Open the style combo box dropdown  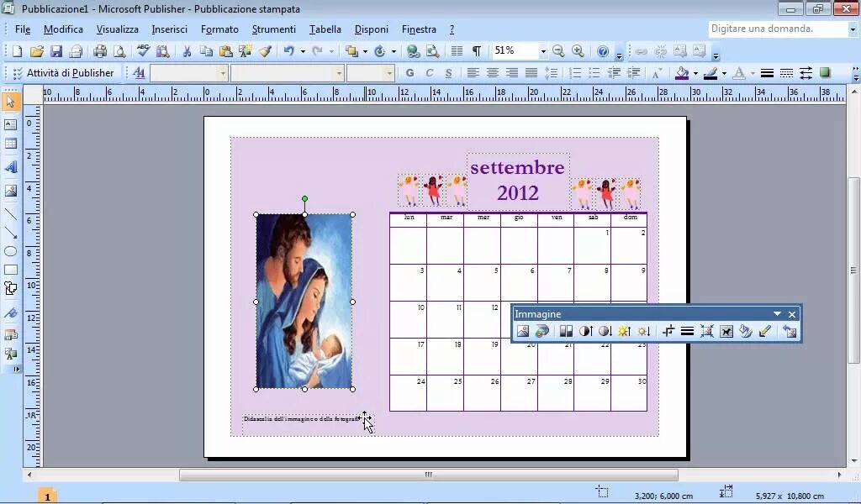coord(222,73)
